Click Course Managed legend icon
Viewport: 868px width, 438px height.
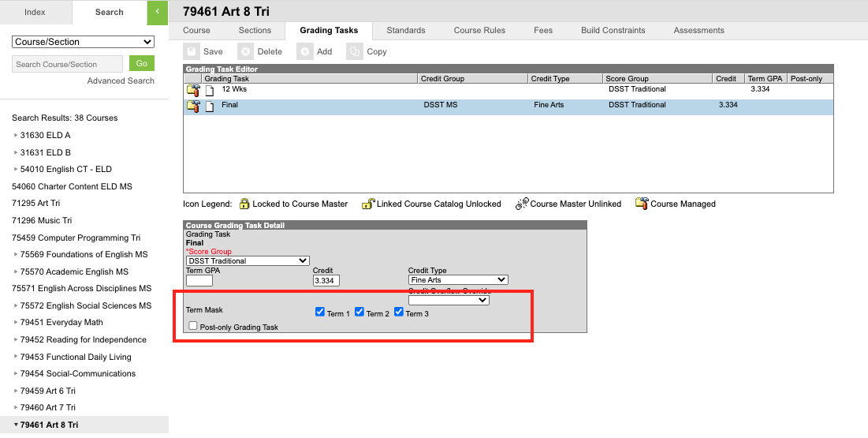642,204
